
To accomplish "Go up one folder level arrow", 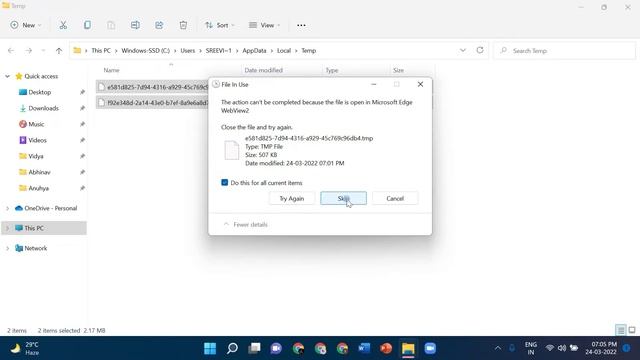I will (x=59, y=51).
